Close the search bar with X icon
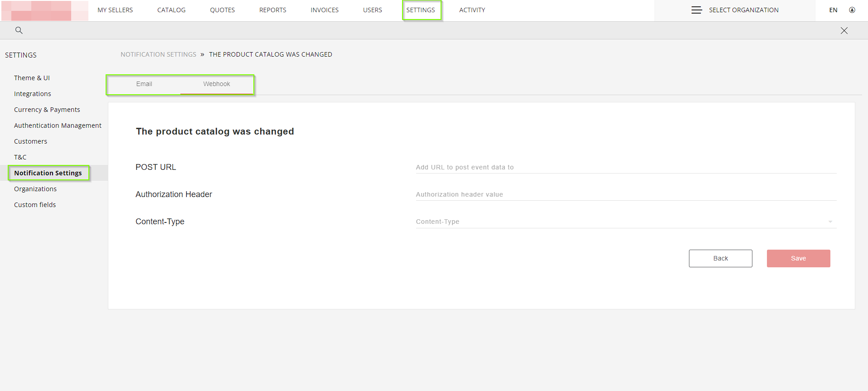Image resolution: width=868 pixels, height=391 pixels. 844,30
